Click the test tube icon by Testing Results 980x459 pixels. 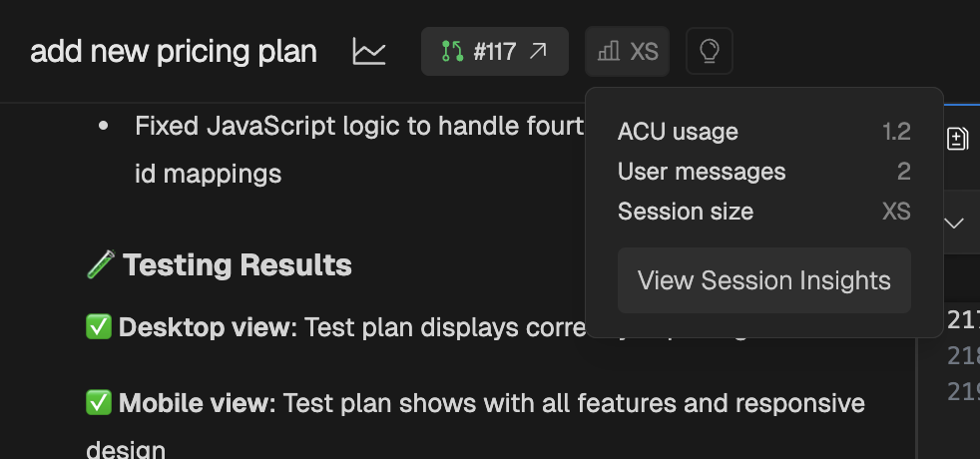click(101, 265)
